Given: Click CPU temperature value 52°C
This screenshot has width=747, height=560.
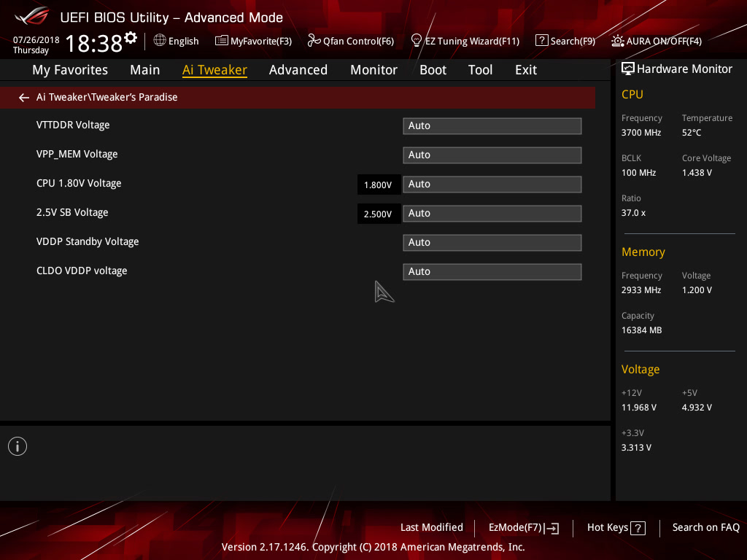Looking at the screenshot, I should [692, 133].
